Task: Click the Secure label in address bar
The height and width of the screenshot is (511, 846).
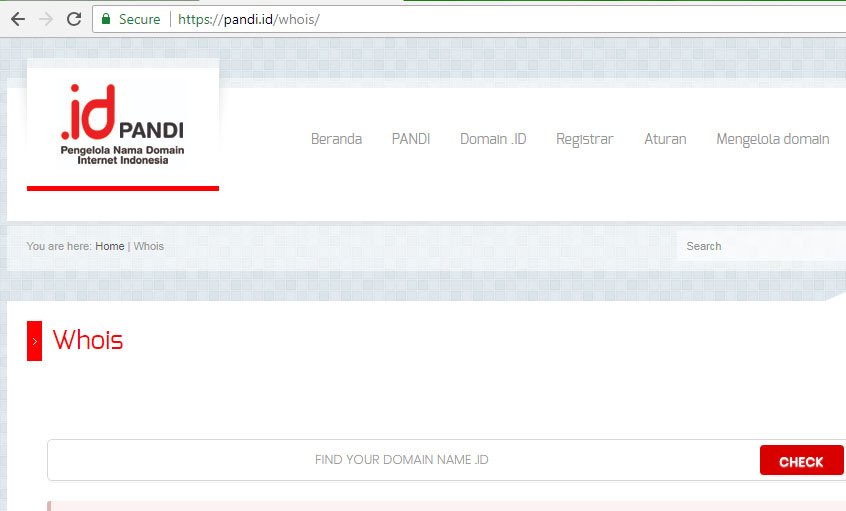Action: tap(139, 19)
